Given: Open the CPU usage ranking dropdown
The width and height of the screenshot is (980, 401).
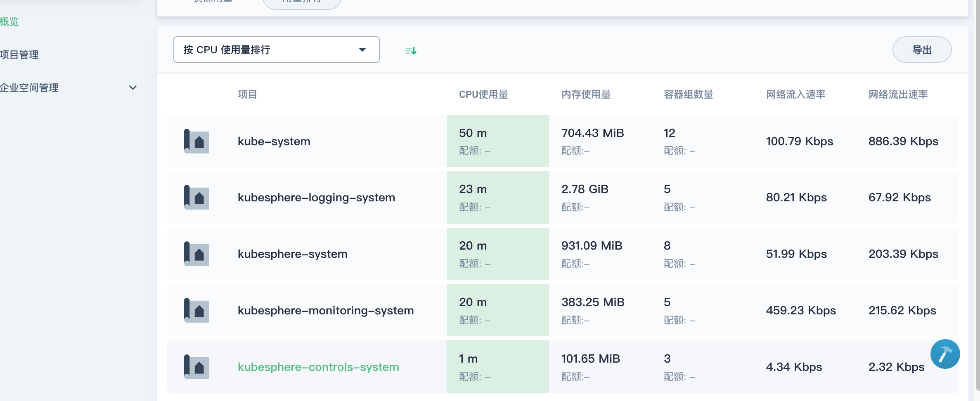Looking at the screenshot, I should pos(276,50).
